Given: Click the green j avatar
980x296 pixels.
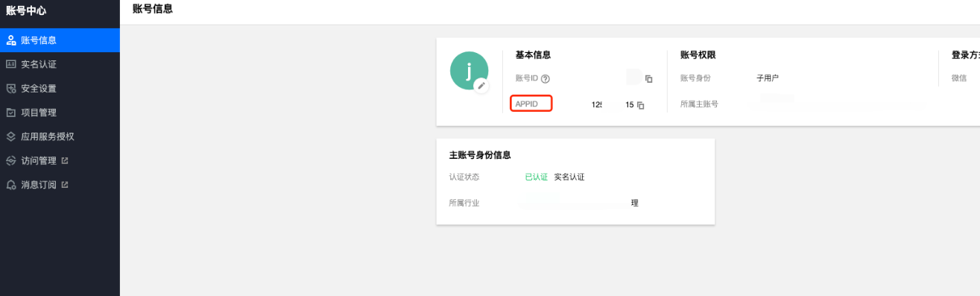Looking at the screenshot, I should click(469, 71).
